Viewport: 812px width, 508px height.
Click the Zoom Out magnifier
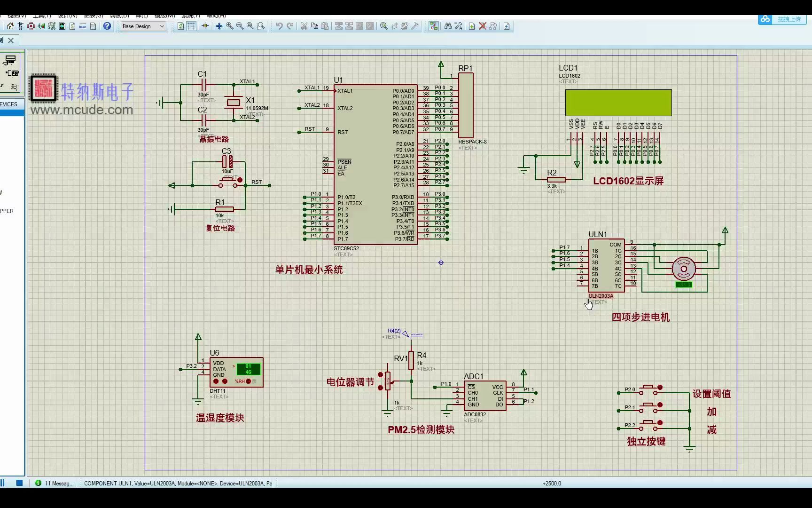(240, 26)
